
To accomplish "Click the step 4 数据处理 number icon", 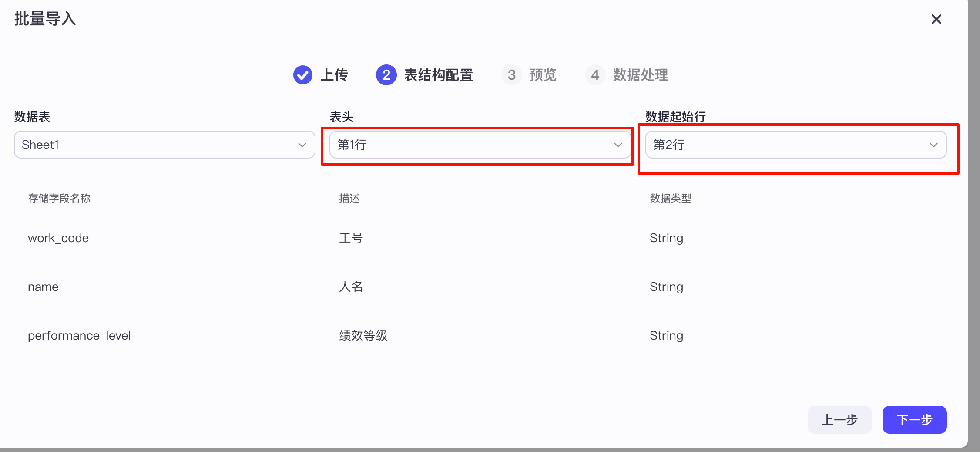I will [x=595, y=75].
